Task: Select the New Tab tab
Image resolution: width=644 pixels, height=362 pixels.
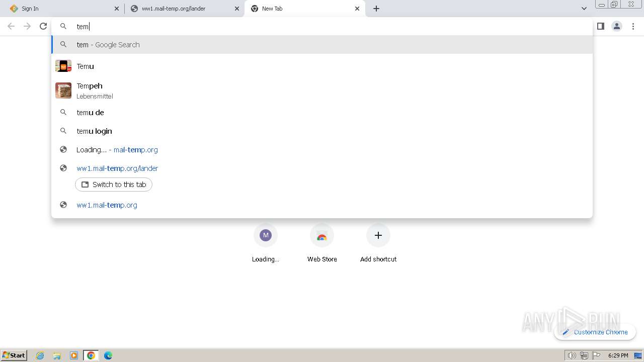Action: (304, 9)
